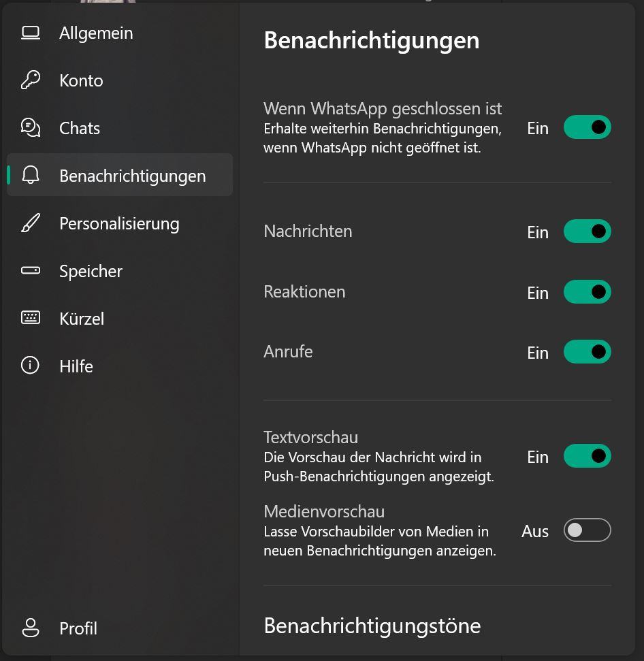Click the chat bubbles icon for Chats
This screenshot has width=644, height=661.
31,128
